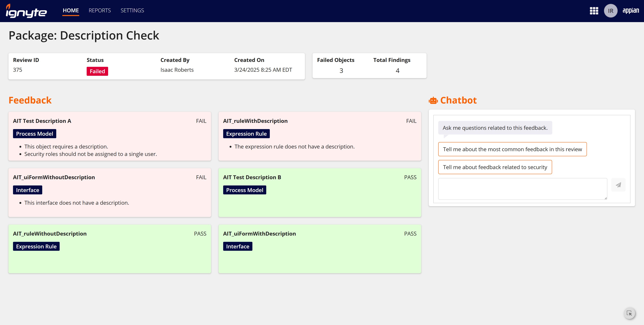Click the Created On label

(x=249, y=60)
